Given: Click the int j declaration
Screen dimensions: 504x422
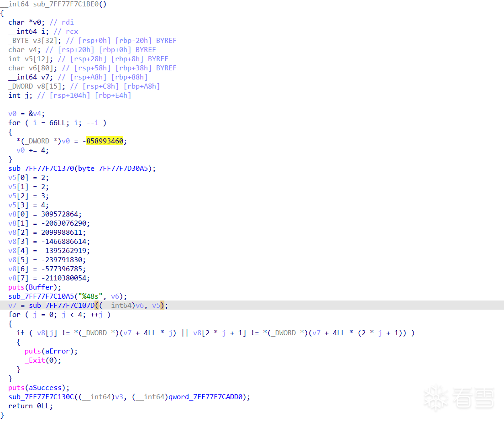Looking at the screenshot, I should tap(21, 95).
